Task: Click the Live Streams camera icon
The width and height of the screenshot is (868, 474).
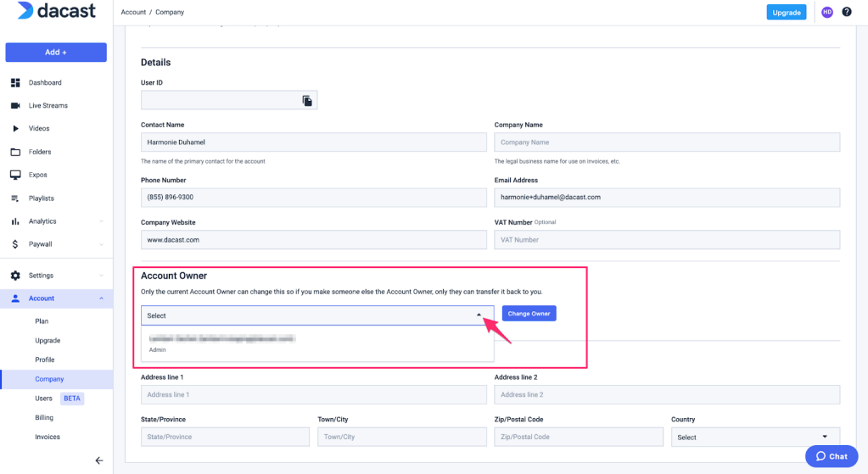Action: 15,105
